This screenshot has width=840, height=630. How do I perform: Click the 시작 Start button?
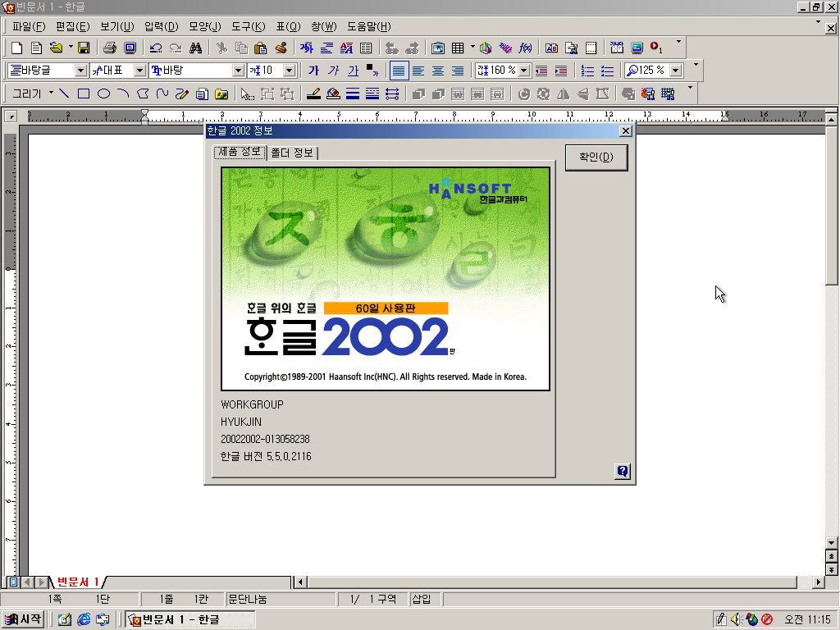click(x=22, y=619)
